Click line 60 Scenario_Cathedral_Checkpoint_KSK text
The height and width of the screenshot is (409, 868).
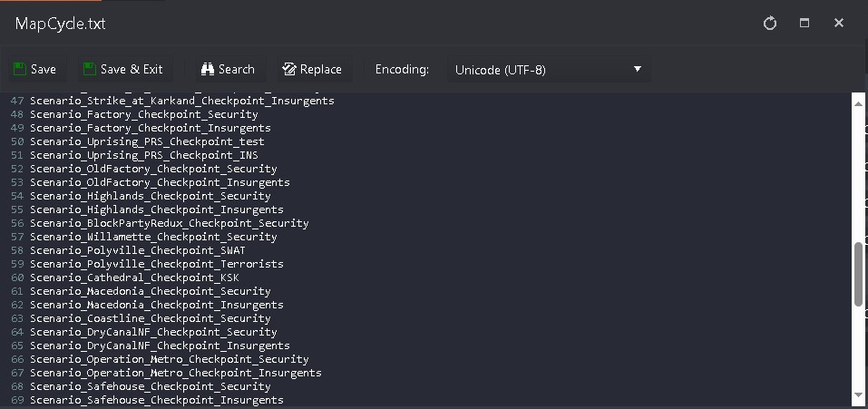tap(134, 278)
